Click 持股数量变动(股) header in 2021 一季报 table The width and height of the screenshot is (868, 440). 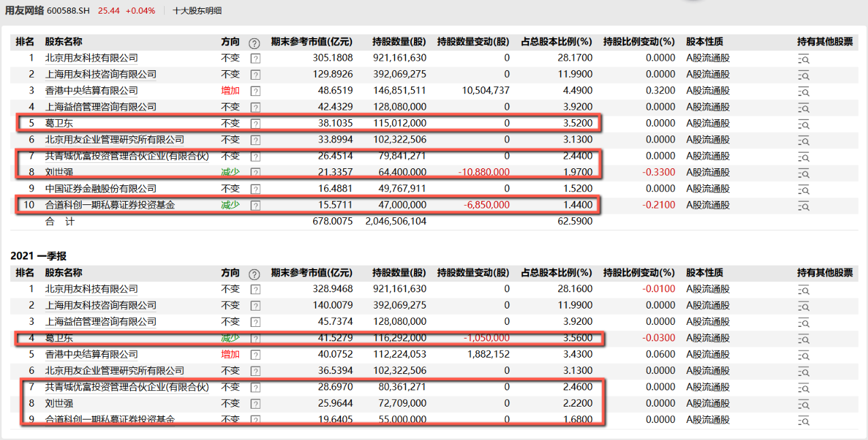(x=473, y=273)
